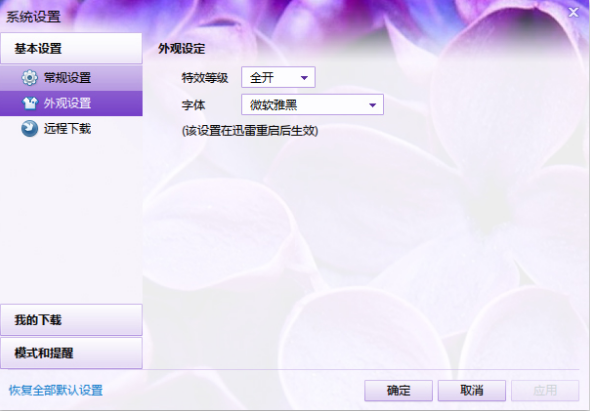The image size is (590, 411).
Task: Select the 外观设置 text label
Action: click(67, 103)
